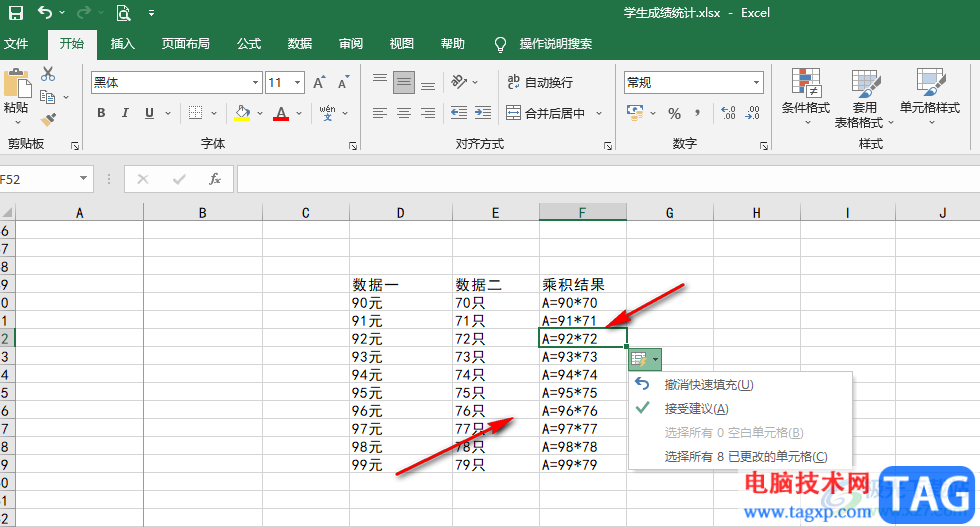The height and width of the screenshot is (527, 980).
Task: Open the font size dropdown
Action: tap(298, 83)
